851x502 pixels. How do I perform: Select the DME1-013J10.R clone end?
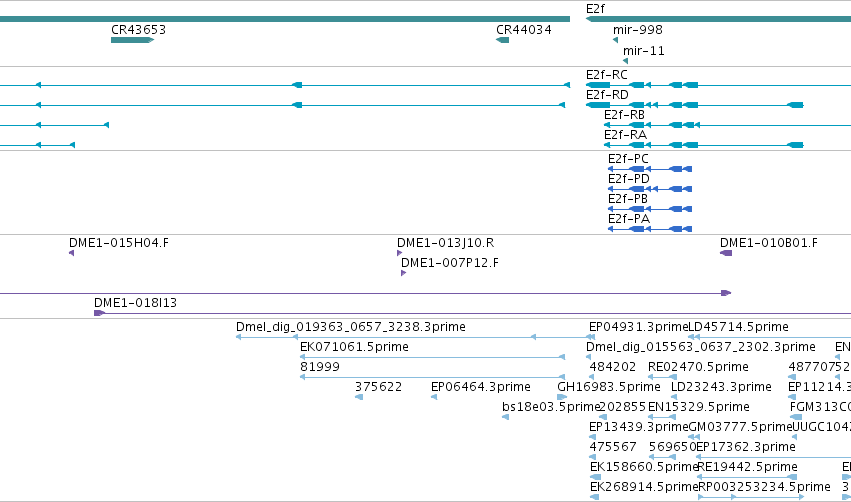[399, 253]
